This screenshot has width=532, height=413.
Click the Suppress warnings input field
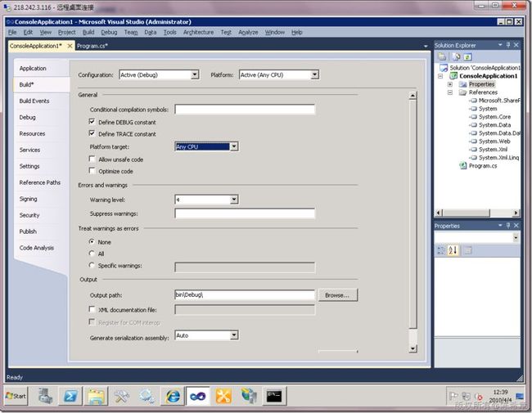click(x=245, y=213)
